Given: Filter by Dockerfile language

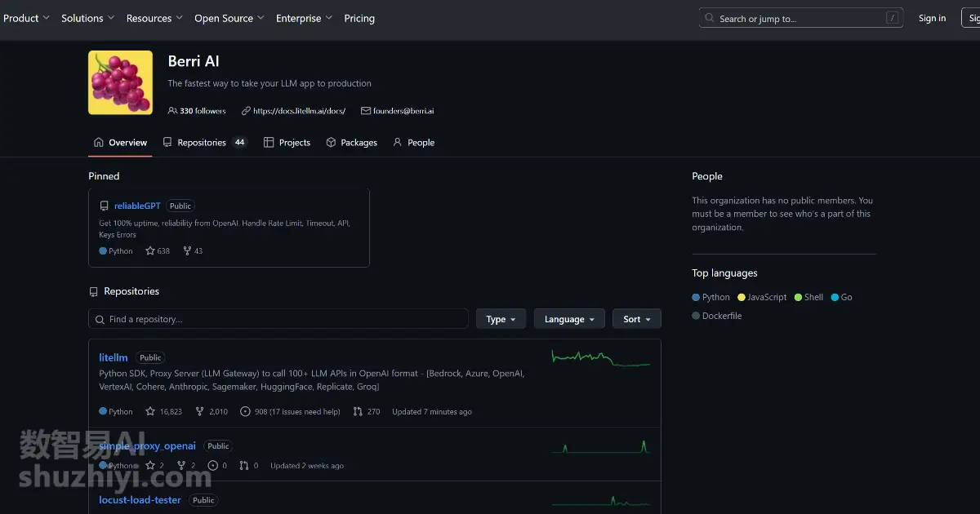Looking at the screenshot, I should [716, 316].
